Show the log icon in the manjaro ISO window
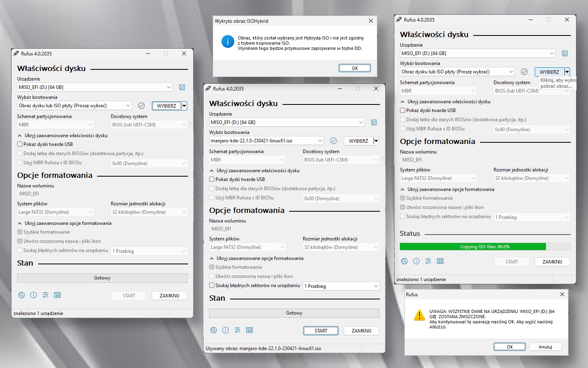This screenshot has height=368, width=588. click(249, 330)
